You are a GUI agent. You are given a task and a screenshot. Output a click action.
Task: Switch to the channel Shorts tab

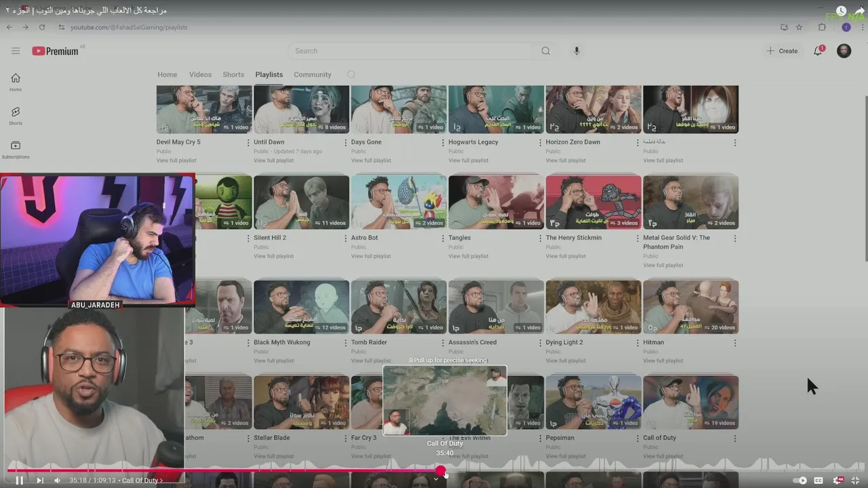point(233,75)
